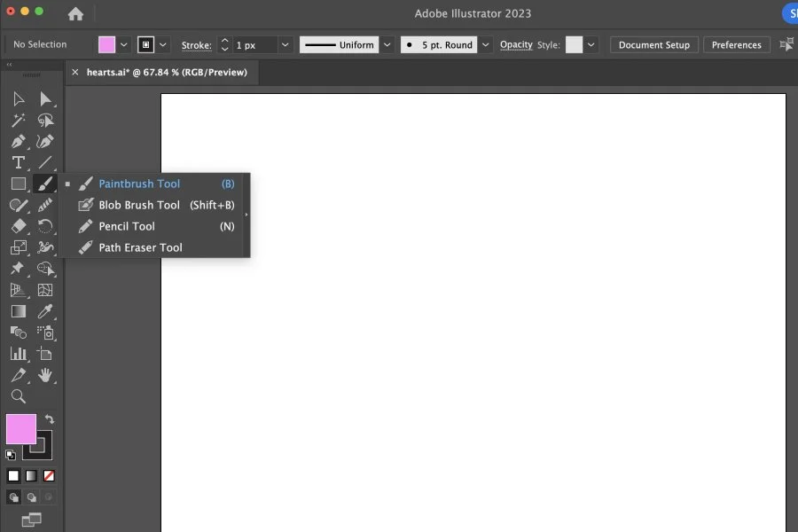Image resolution: width=798 pixels, height=532 pixels.
Task: Select the Rotate tool
Action: (45, 226)
